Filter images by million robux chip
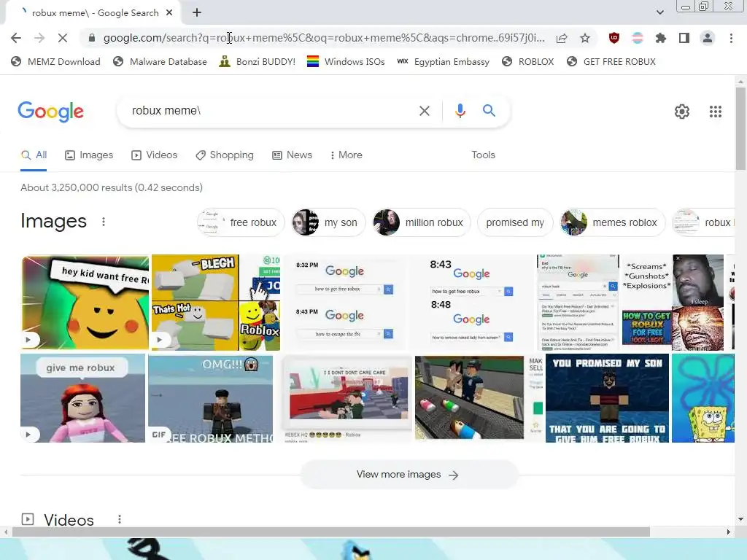 click(422, 222)
